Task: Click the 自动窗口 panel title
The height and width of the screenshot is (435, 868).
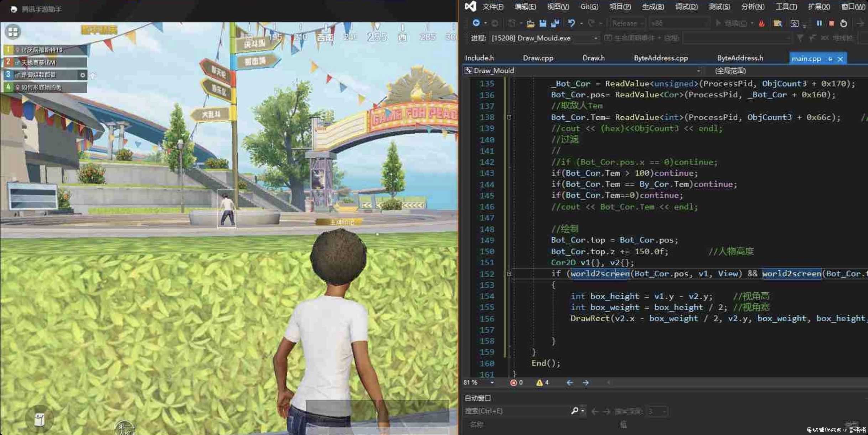Action: click(478, 398)
